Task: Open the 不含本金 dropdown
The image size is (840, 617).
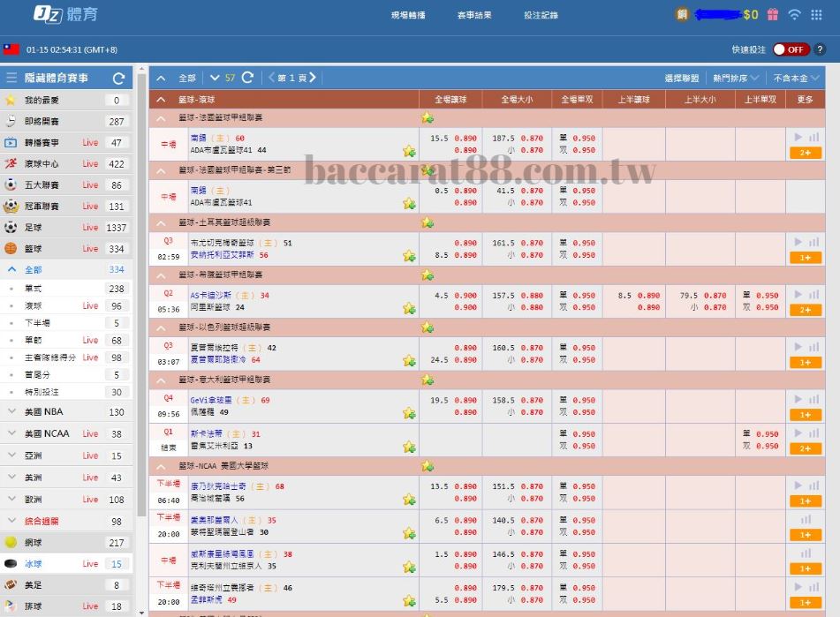Action: point(791,78)
